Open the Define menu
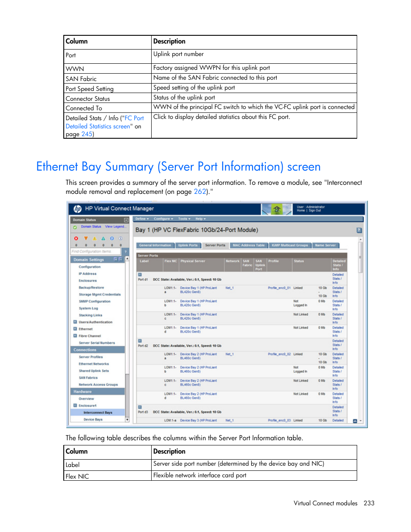Viewport: 411px width, 532px height. [142, 219]
